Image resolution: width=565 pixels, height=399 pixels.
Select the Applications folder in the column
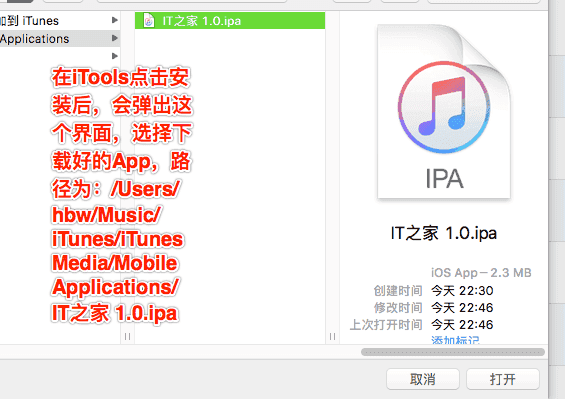point(60,39)
